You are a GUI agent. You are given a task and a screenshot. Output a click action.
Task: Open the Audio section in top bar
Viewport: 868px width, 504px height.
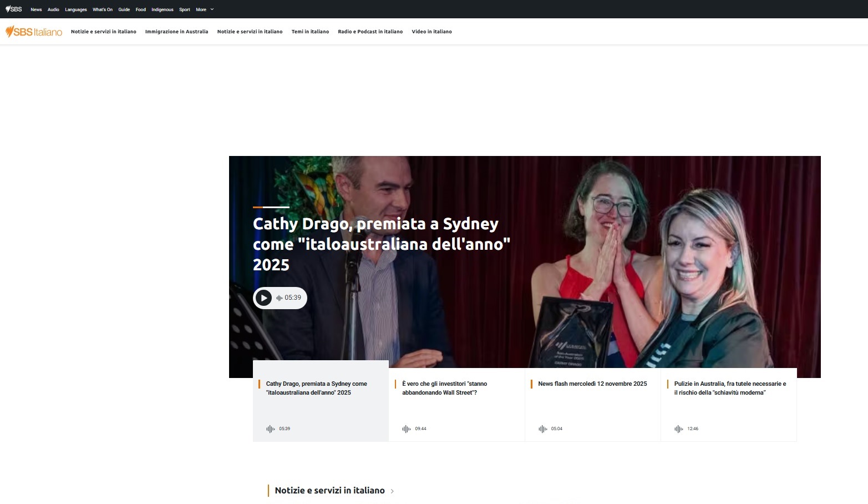[x=53, y=9]
